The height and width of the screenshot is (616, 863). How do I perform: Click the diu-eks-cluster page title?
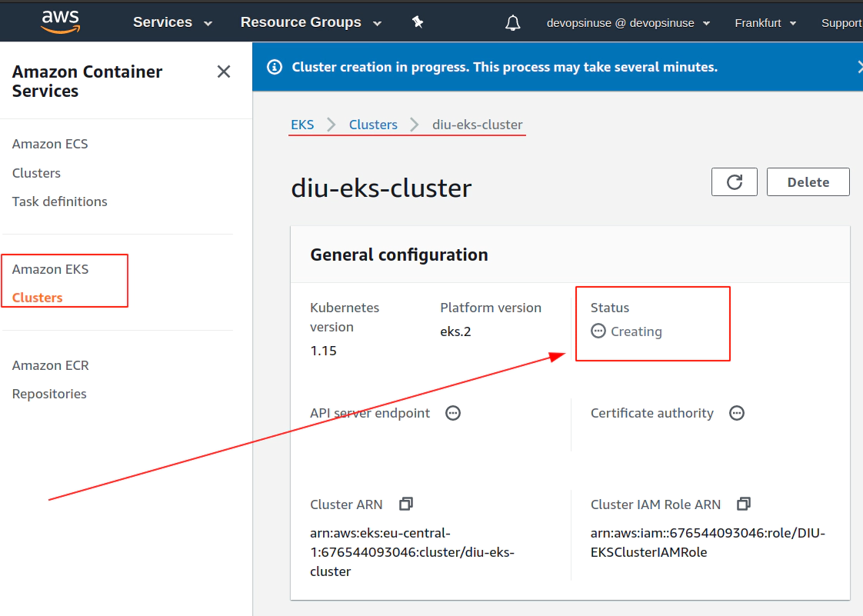click(381, 188)
